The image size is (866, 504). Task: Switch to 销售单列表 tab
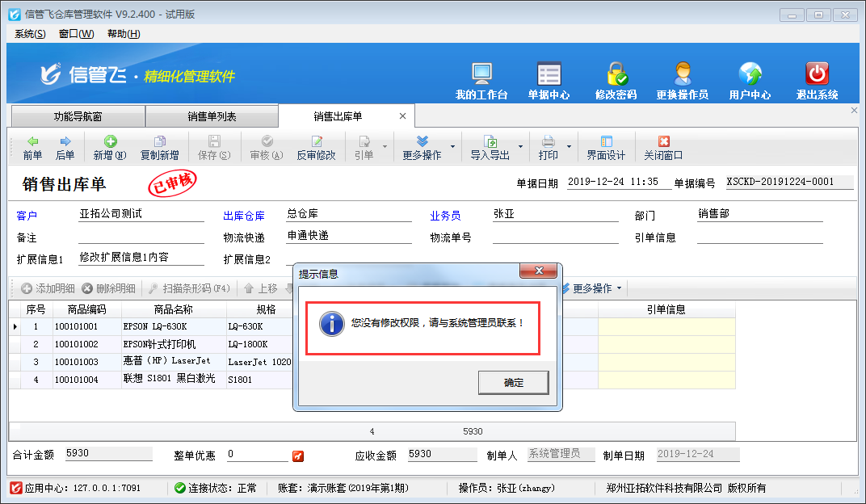(212, 116)
